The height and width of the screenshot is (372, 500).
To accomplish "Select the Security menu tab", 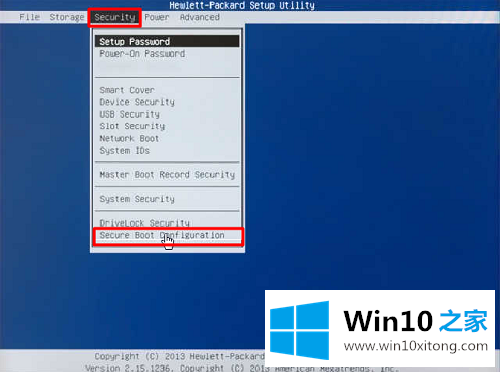I will pos(115,17).
